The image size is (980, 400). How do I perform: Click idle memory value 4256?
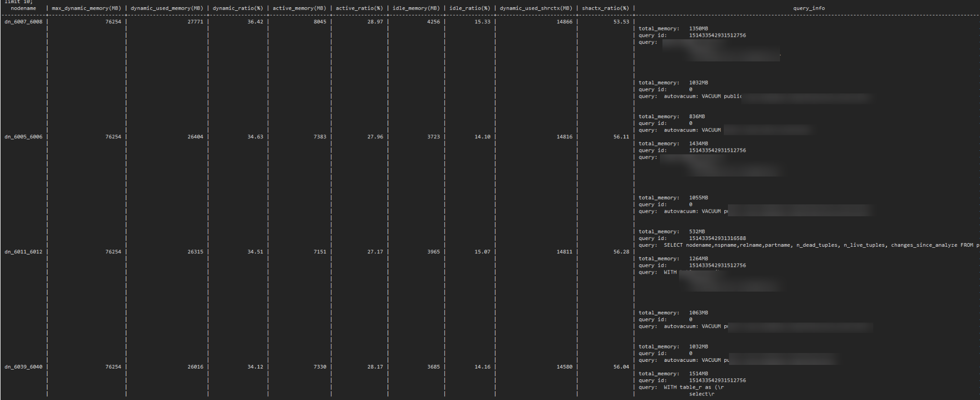[x=434, y=22]
